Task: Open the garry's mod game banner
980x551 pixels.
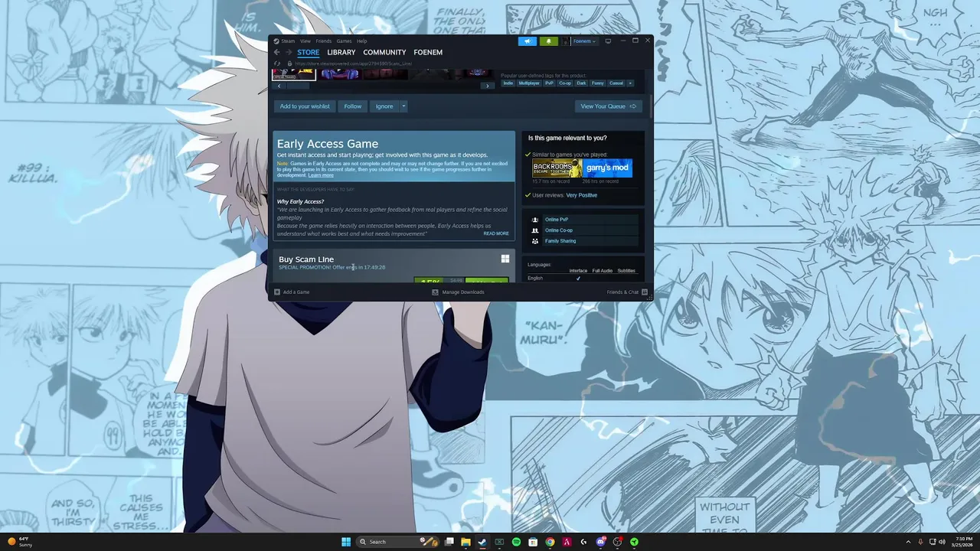Action: 608,168
